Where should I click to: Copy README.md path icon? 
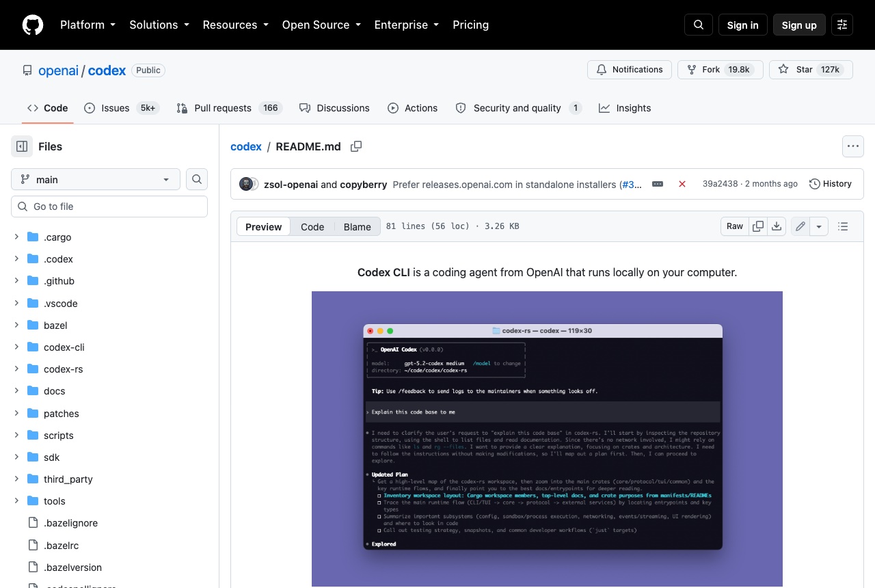[x=356, y=146]
